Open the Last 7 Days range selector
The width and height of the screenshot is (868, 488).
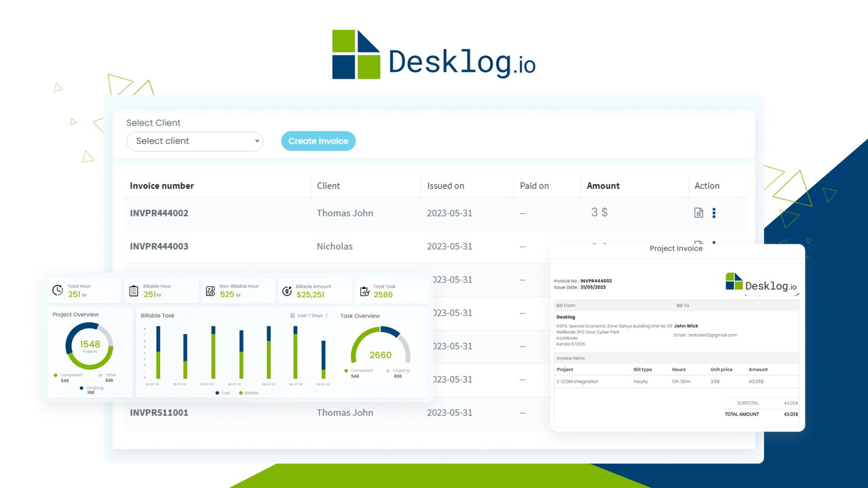(x=310, y=316)
